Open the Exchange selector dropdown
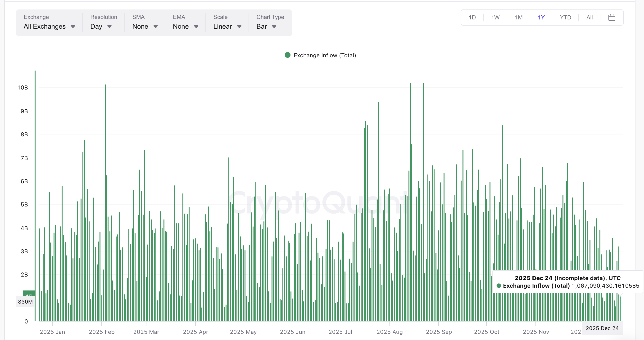644x340 pixels. click(50, 26)
